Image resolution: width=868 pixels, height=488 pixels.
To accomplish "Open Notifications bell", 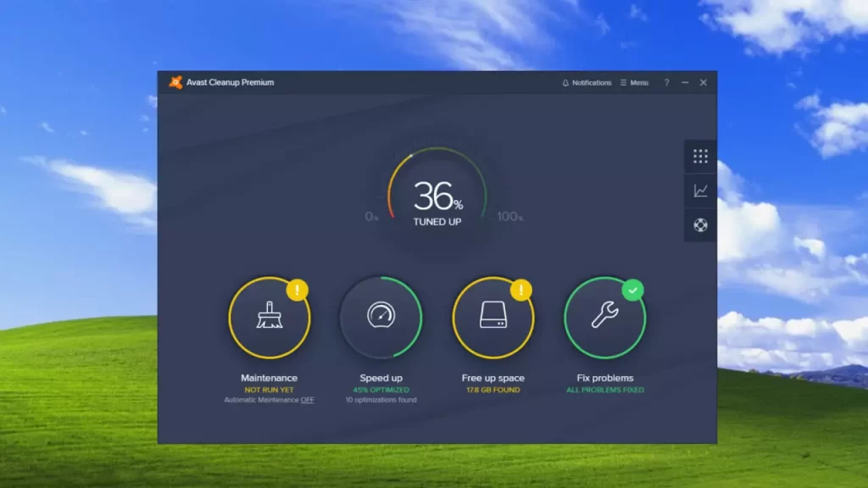I will tap(587, 82).
